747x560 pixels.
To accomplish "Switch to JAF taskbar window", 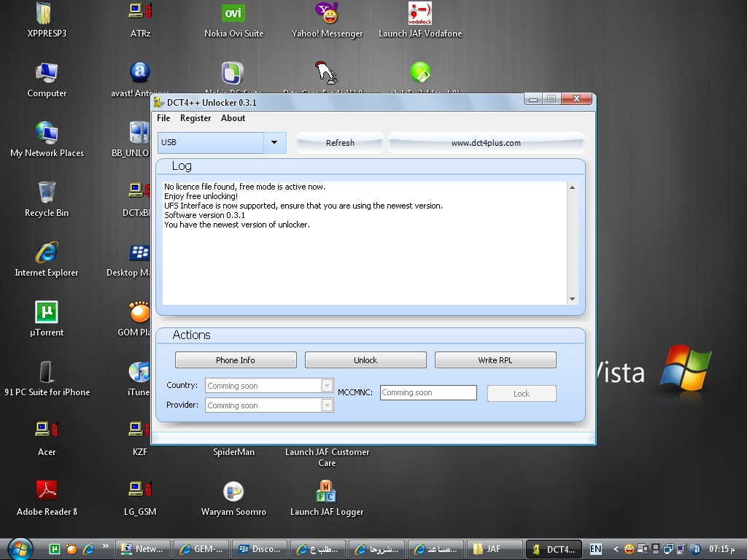I will 494,549.
